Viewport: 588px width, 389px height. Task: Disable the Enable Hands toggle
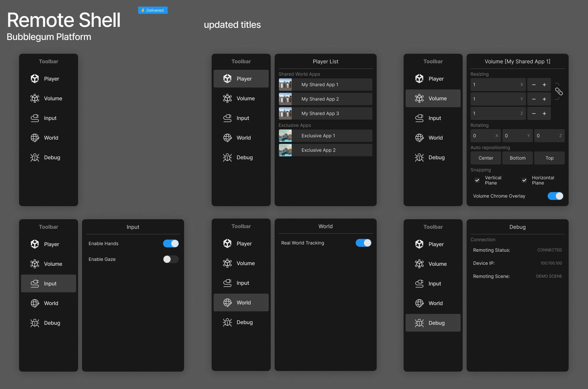pyautogui.click(x=171, y=243)
